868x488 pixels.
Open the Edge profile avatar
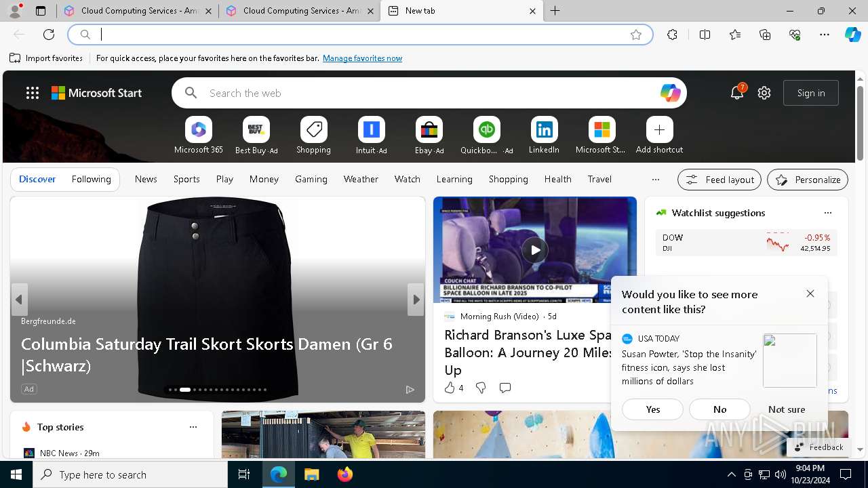coord(14,11)
